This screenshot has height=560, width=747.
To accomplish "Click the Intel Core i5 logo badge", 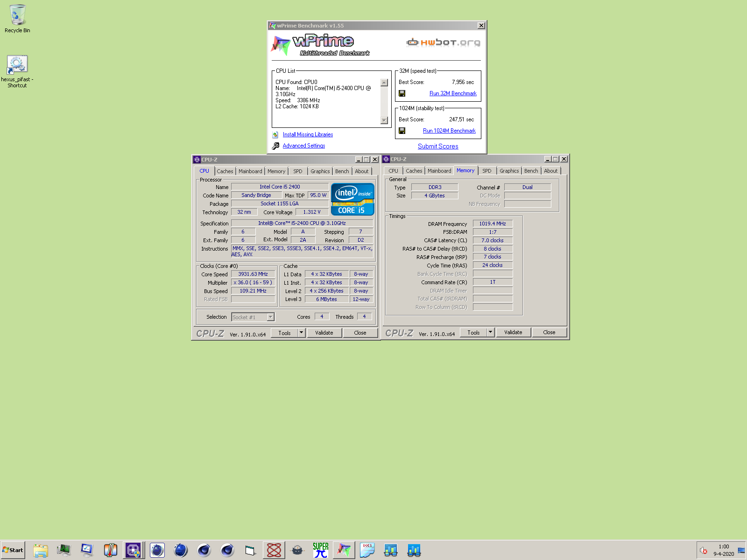I will (x=352, y=199).
